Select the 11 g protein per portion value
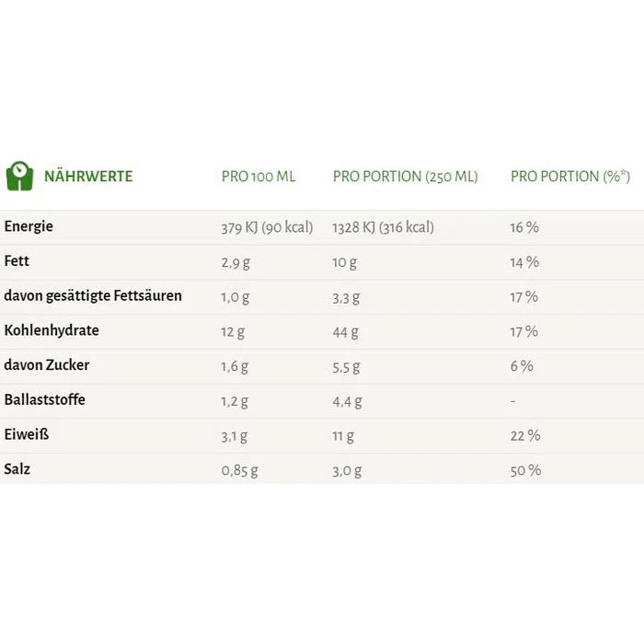Image resolution: width=644 pixels, height=644 pixels. tap(344, 435)
